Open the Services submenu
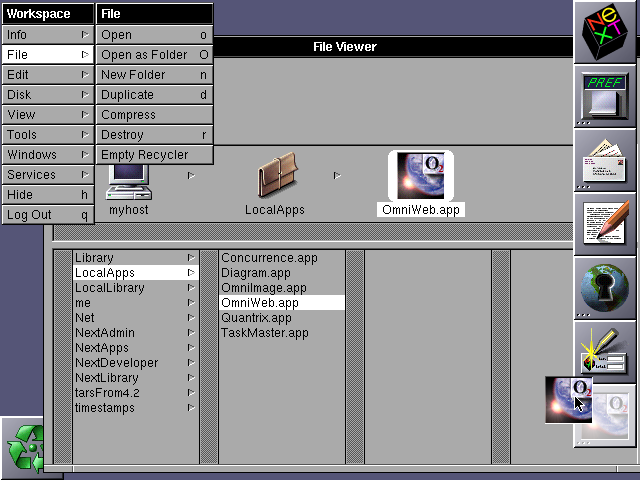The image size is (640, 480). 48,175
